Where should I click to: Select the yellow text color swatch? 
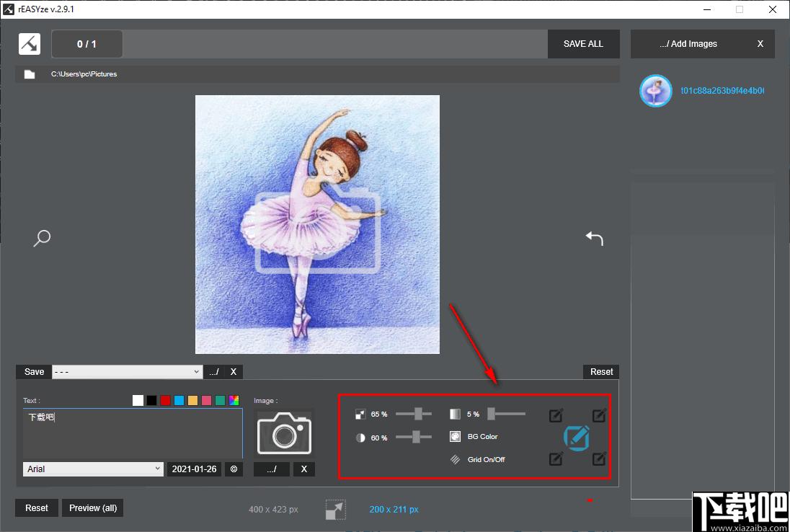tap(192, 401)
